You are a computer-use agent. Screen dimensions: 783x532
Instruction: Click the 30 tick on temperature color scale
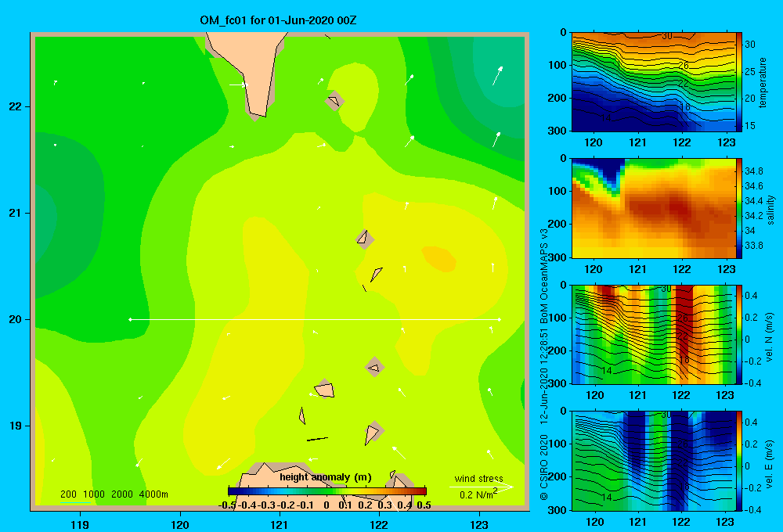[x=750, y=45]
